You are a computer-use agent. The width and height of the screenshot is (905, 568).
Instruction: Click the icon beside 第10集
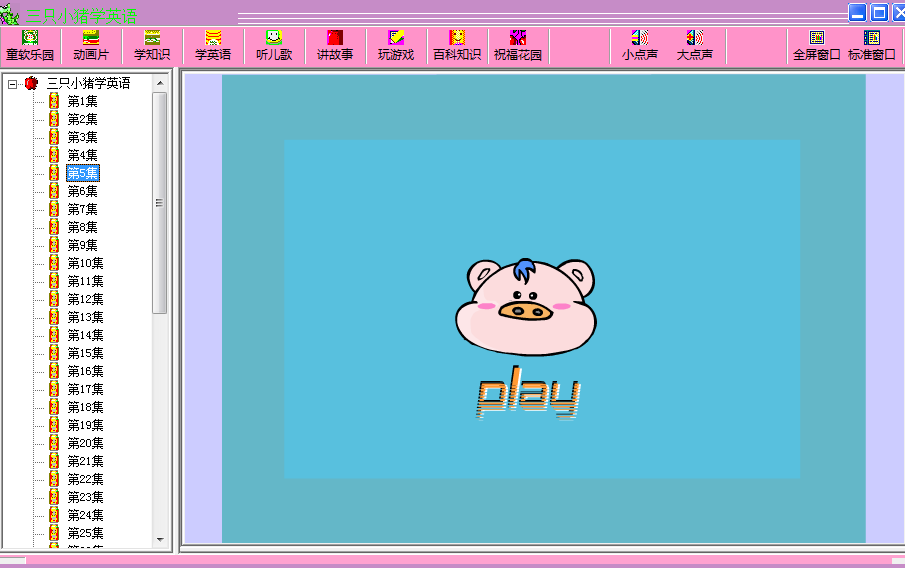pyautogui.click(x=54, y=263)
